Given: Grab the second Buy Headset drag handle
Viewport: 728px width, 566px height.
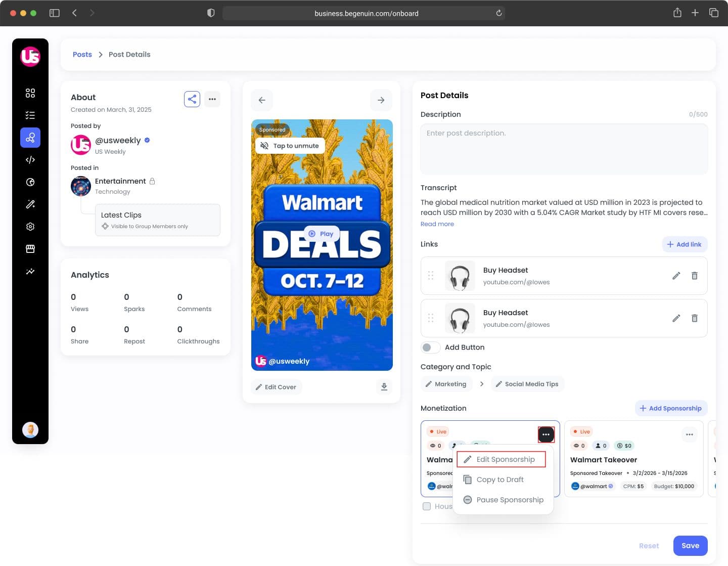Looking at the screenshot, I should point(431,318).
